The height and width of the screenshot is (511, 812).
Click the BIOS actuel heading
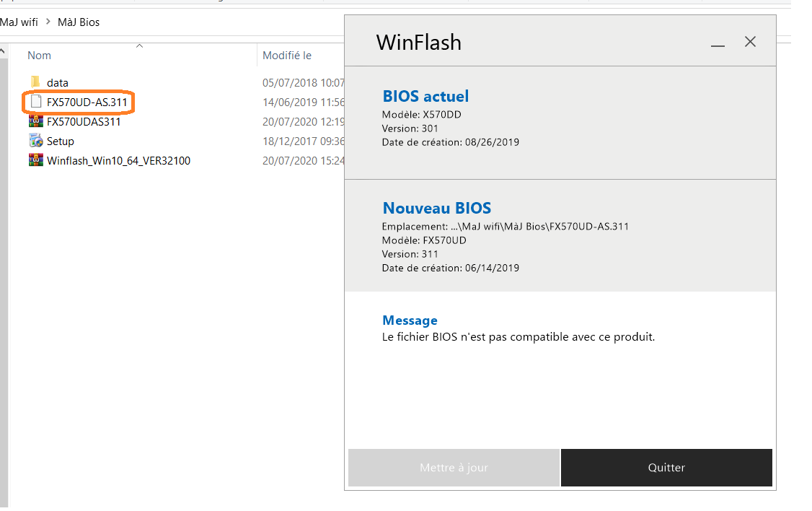[425, 96]
